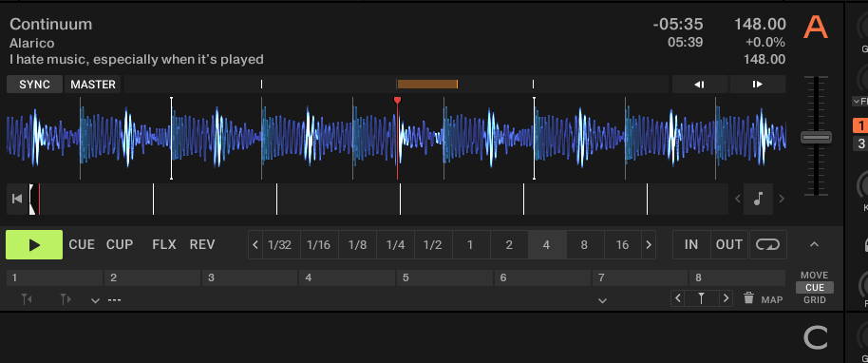
Task: Trigger hotcue slot 4
Action: click(x=348, y=277)
